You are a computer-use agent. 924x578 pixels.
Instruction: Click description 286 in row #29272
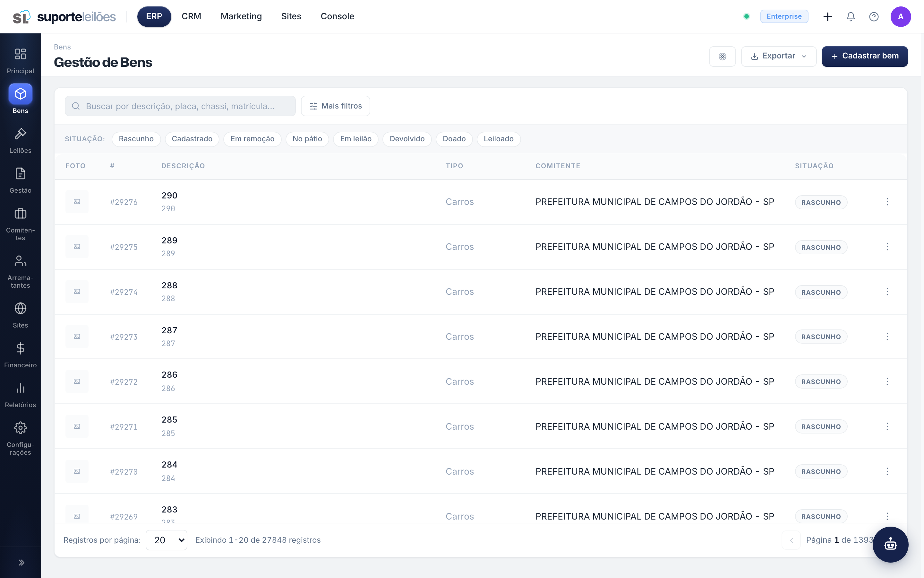coord(169,375)
